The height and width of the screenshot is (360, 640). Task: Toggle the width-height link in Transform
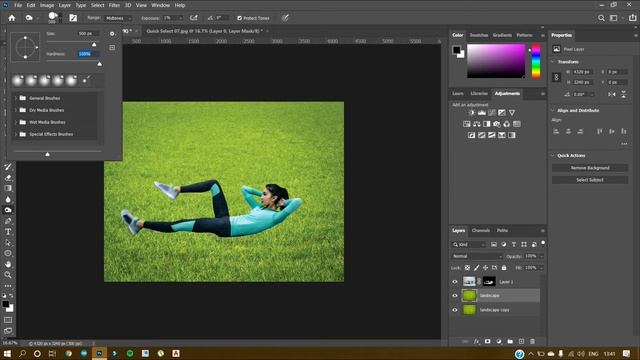point(556,77)
